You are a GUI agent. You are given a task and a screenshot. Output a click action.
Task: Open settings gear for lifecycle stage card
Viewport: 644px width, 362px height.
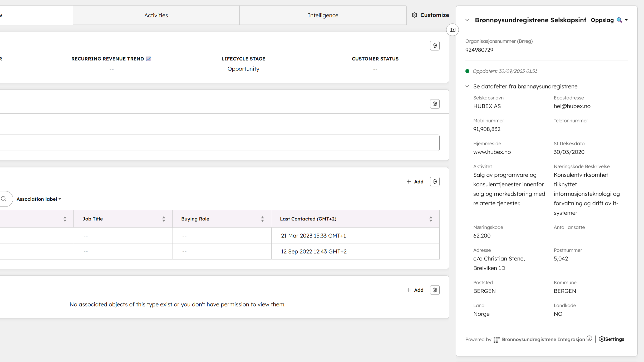click(x=435, y=46)
